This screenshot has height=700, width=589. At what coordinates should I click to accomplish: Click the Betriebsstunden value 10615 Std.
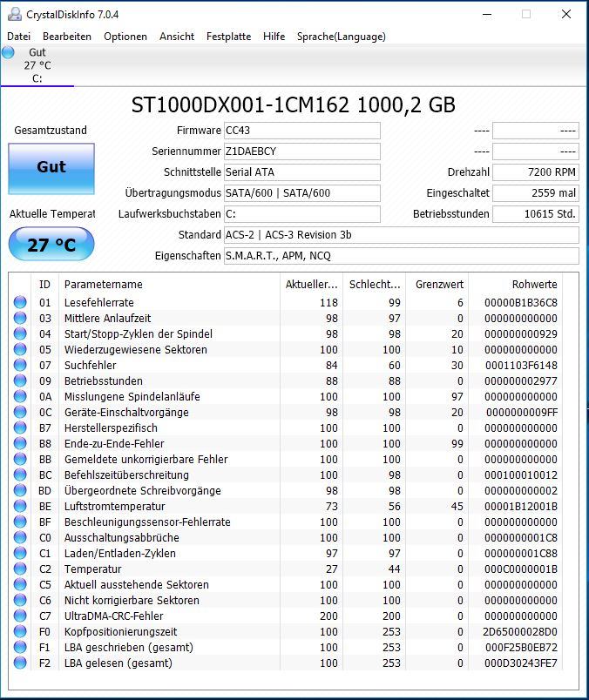[x=536, y=214]
